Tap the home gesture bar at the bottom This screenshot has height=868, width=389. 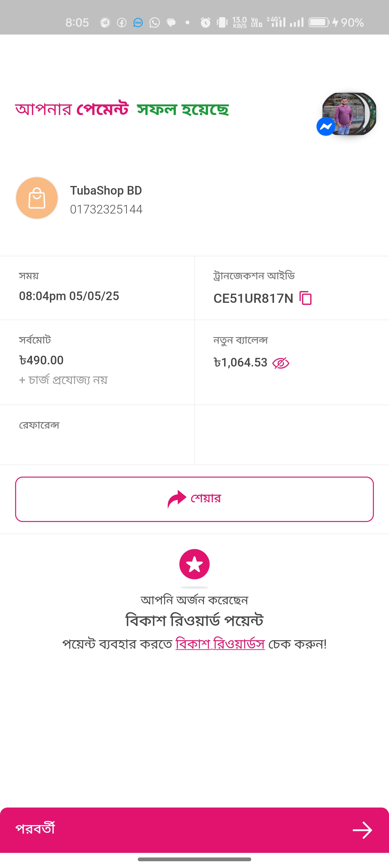point(194,859)
